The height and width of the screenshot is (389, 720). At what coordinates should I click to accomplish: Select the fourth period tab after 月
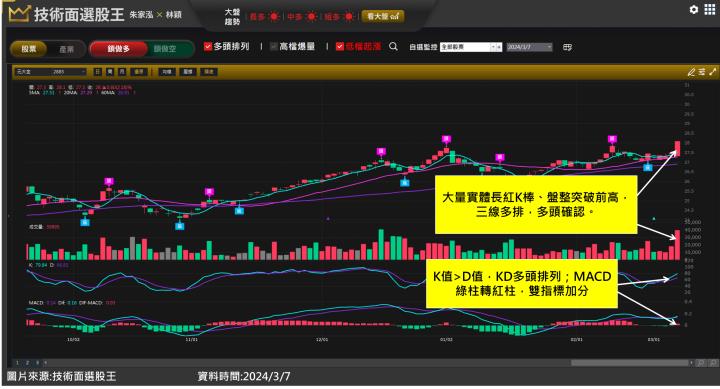(x=139, y=72)
